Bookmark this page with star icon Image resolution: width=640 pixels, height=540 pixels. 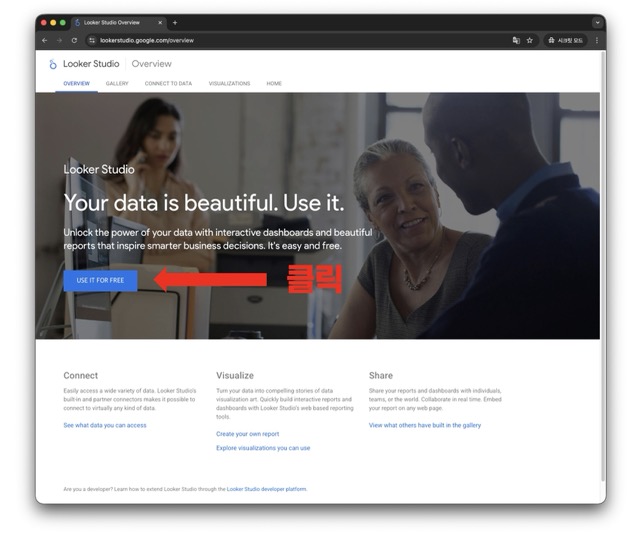coord(530,40)
